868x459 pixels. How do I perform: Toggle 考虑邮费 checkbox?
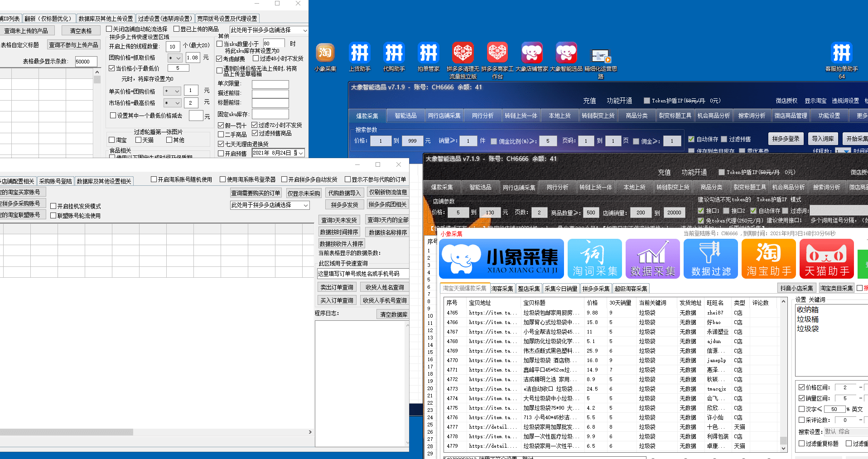point(219,59)
